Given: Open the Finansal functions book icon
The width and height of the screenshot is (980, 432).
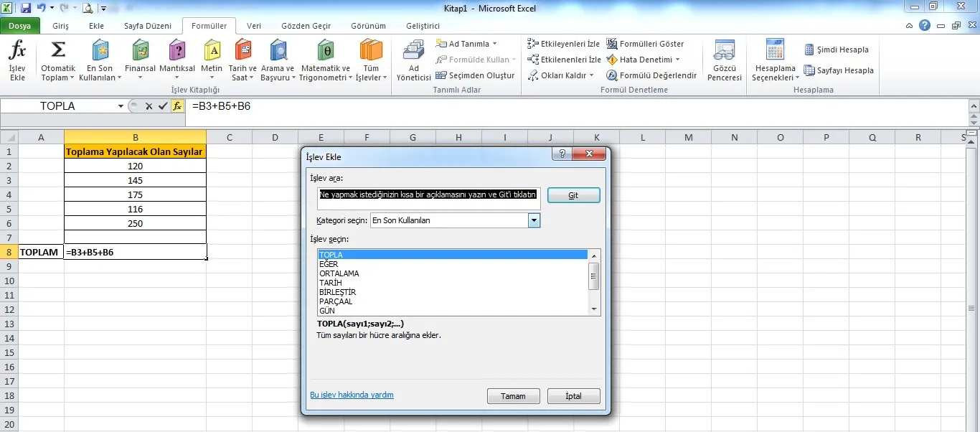Looking at the screenshot, I should click(x=141, y=52).
